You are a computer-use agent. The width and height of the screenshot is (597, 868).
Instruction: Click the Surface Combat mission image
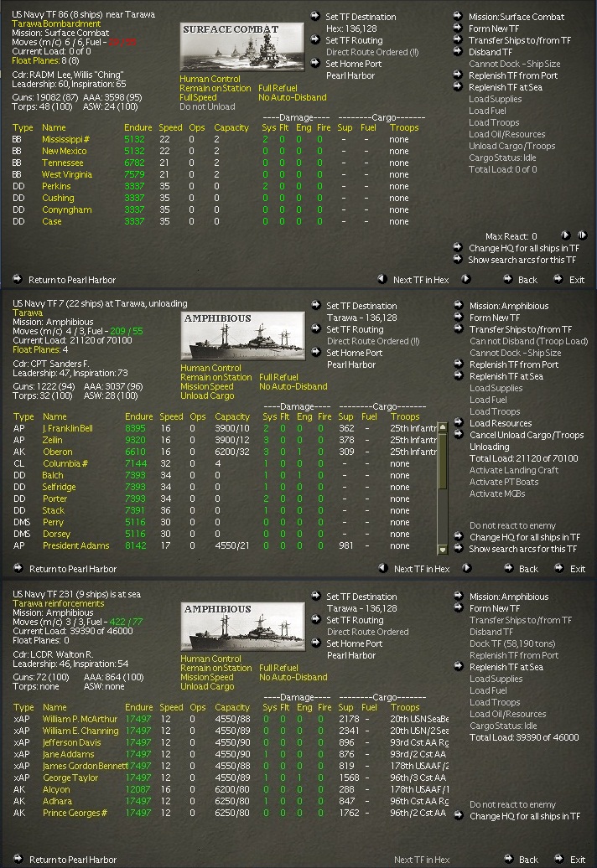tap(242, 47)
